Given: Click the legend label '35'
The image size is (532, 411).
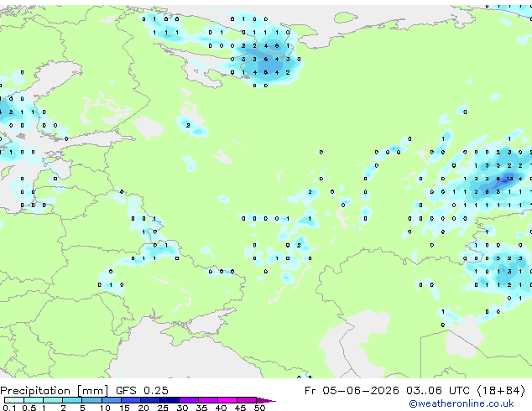Looking at the screenshot, I should pyautogui.click(x=201, y=408).
